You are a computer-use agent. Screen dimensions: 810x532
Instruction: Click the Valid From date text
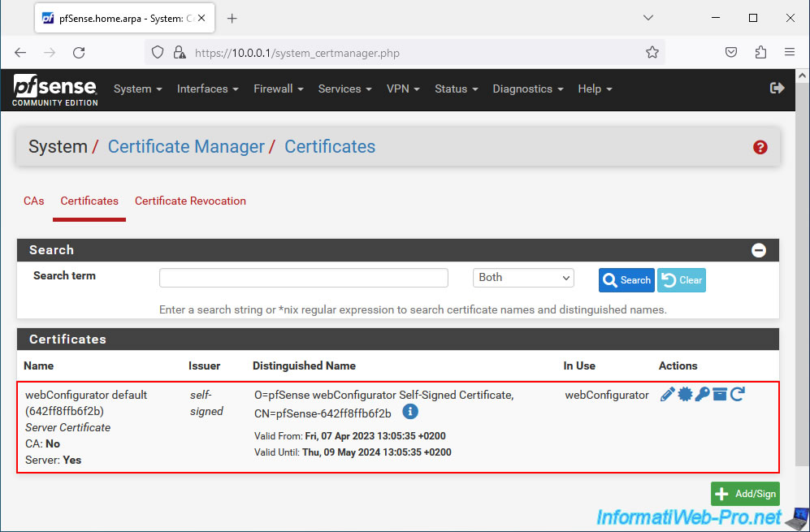click(x=350, y=436)
